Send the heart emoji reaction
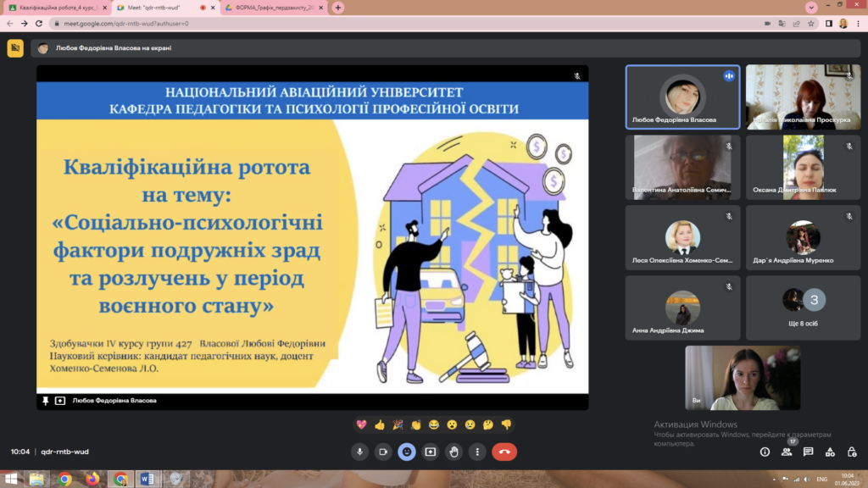The image size is (868, 488). click(x=362, y=424)
